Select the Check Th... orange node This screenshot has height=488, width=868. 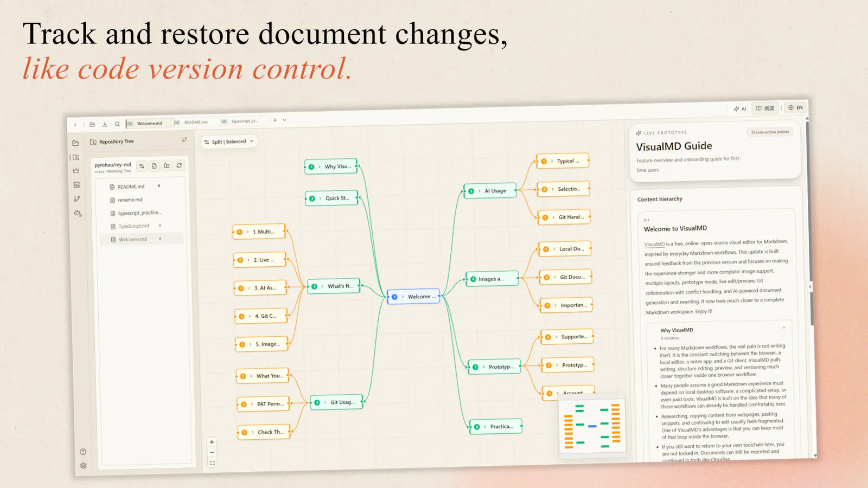264,432
